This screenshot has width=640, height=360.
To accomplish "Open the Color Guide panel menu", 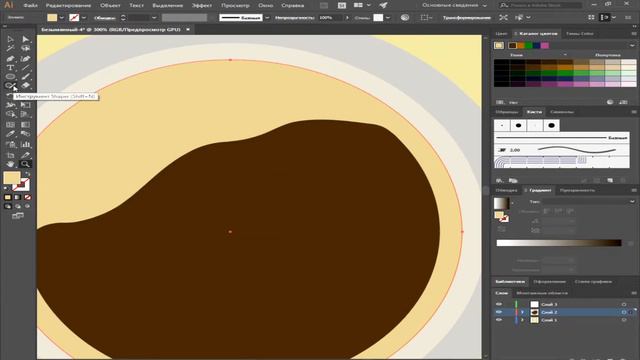I will (x=633, y=33).
